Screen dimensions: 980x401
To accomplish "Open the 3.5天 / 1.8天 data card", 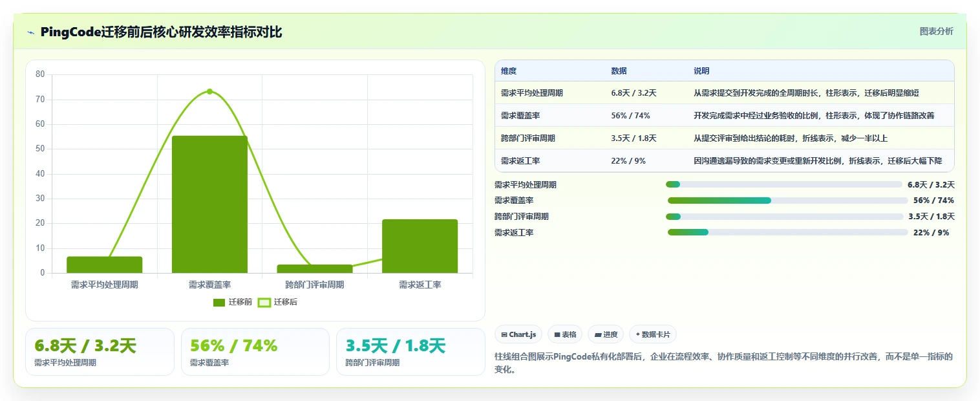I will (x=410, y=352).
